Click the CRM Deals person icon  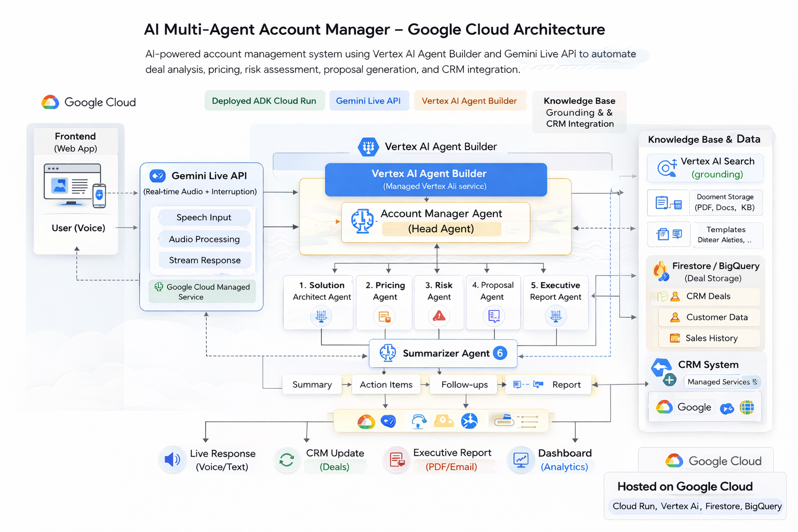[x=675, y=297]
